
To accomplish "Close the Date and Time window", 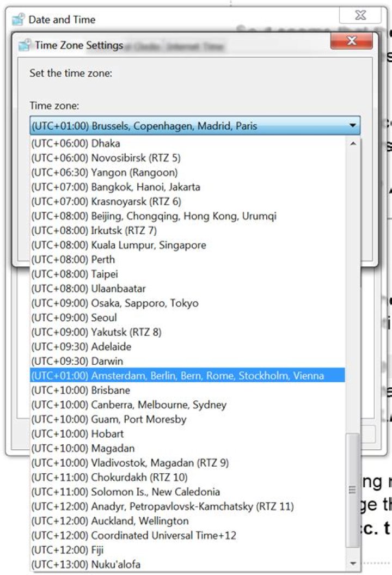I will coord(360,15).
